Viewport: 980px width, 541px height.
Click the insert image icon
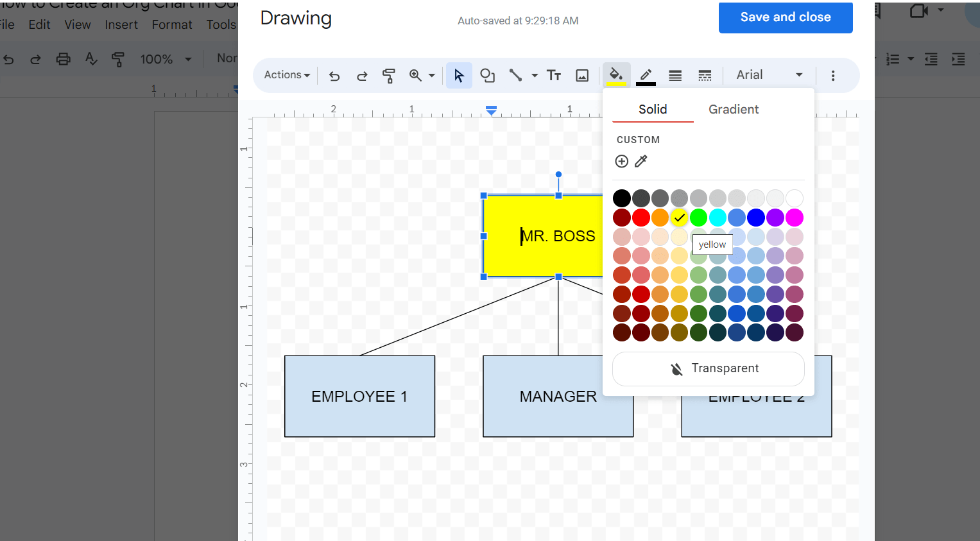pos(581,75)
